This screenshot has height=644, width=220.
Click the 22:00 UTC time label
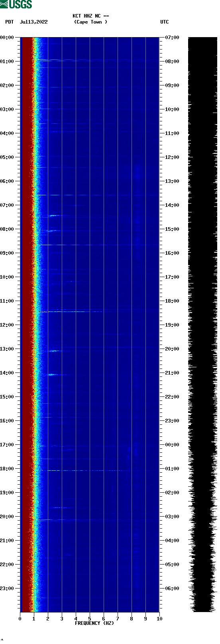click(x=172, y=397)
